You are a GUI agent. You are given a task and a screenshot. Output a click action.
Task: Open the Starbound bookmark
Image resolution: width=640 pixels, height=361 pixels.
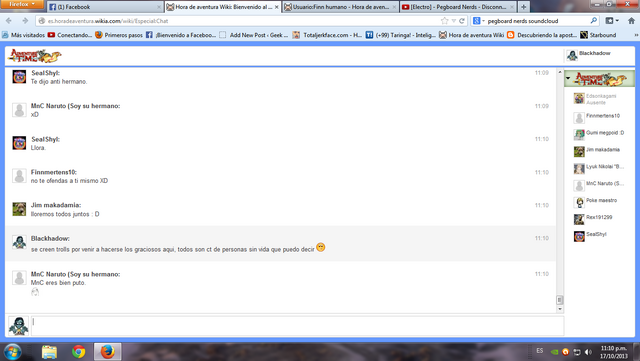tap(598, 35)
